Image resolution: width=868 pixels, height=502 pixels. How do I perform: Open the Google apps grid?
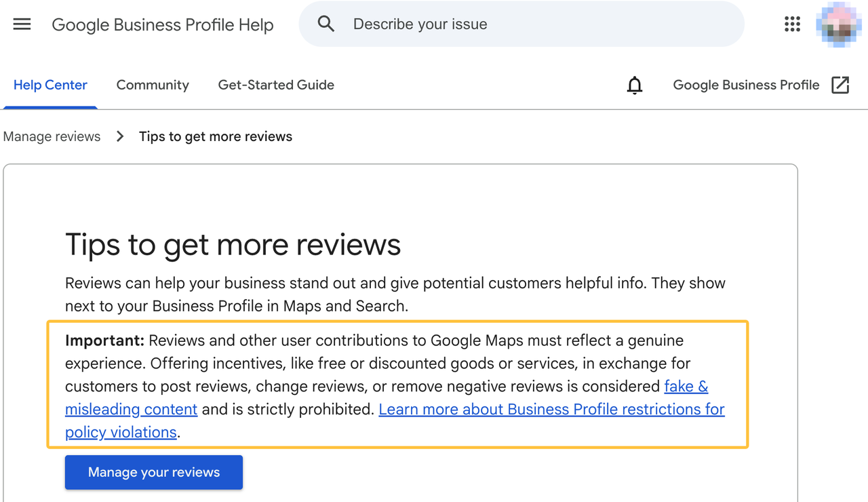pos(792,24)
